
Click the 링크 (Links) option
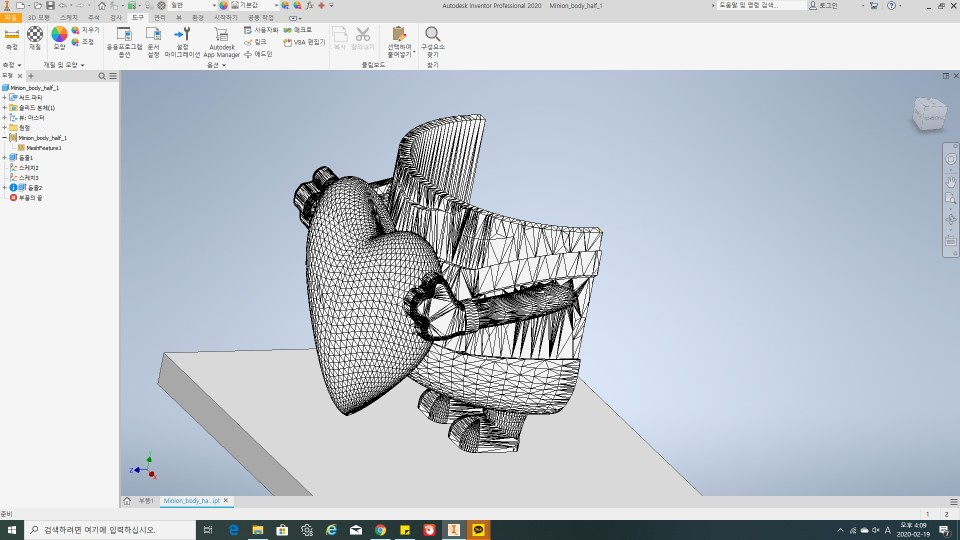coord(255,42)
